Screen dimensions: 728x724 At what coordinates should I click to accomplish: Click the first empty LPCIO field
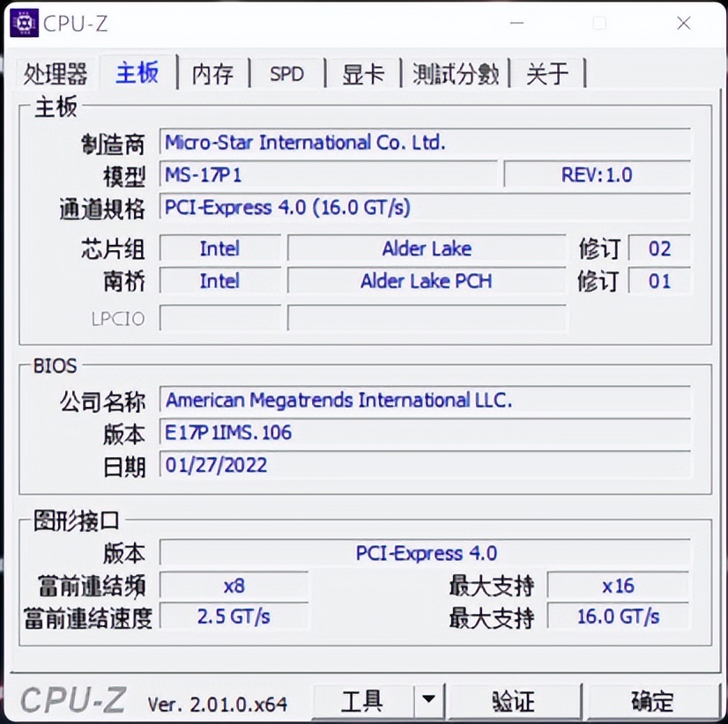coord(220,318)
